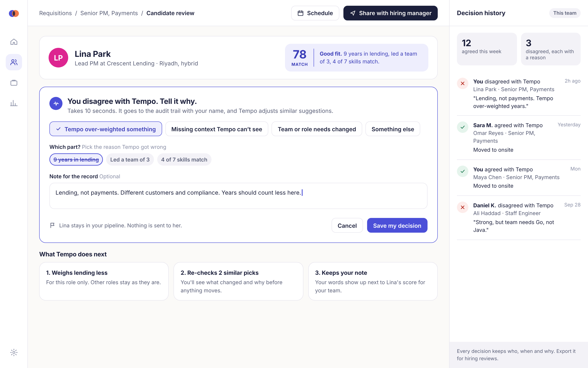Click 'Candidate review' breadcrumb text
The image size is (588, 368).
click(x=170, y=13)
